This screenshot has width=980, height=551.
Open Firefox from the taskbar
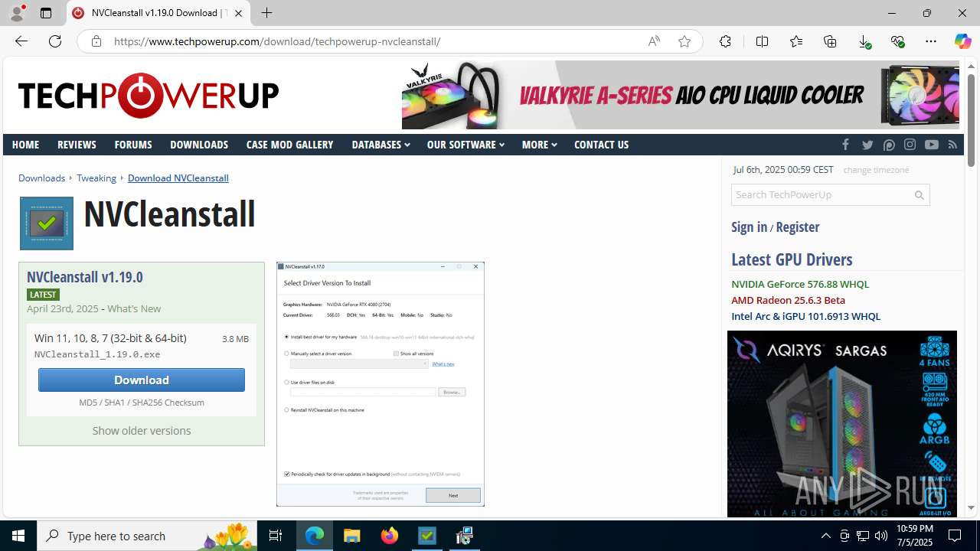(390, 536)
